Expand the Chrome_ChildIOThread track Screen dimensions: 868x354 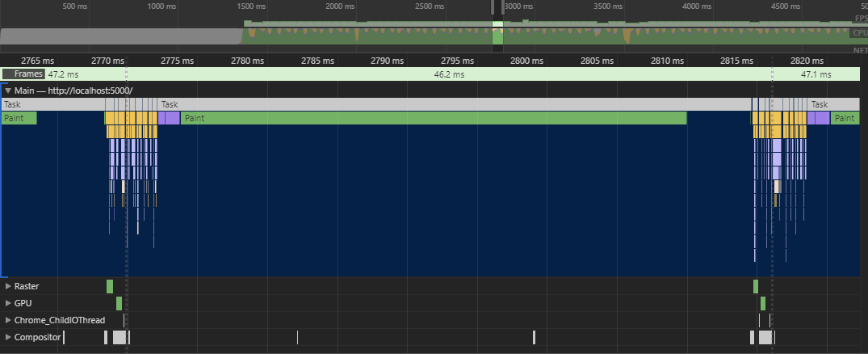pyautogui.click(x=8, y=320)
